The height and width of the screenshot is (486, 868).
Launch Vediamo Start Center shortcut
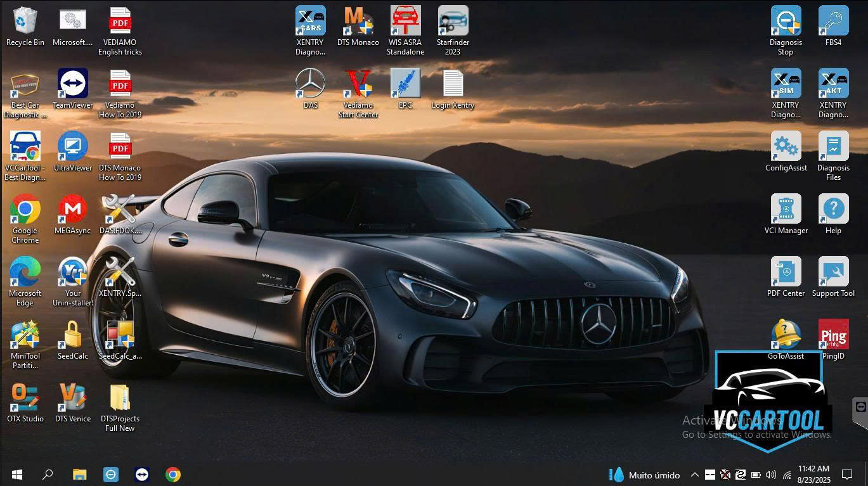click(x=358, y=84)
